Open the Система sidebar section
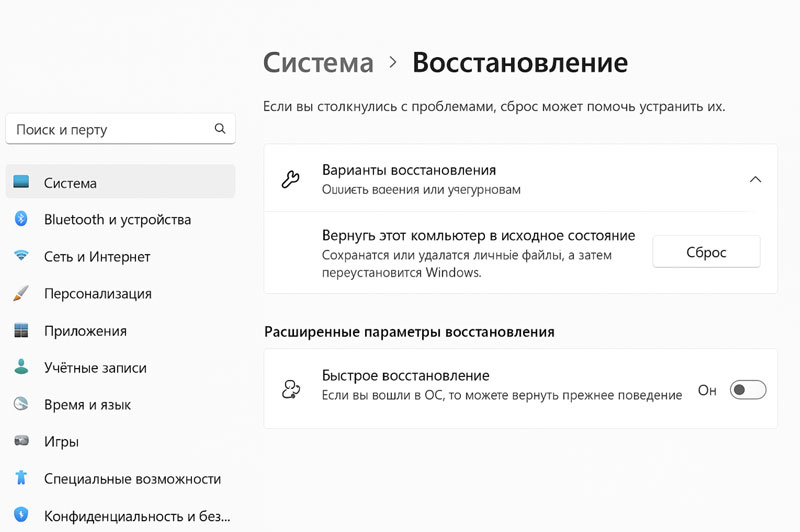 click(120, 182)
